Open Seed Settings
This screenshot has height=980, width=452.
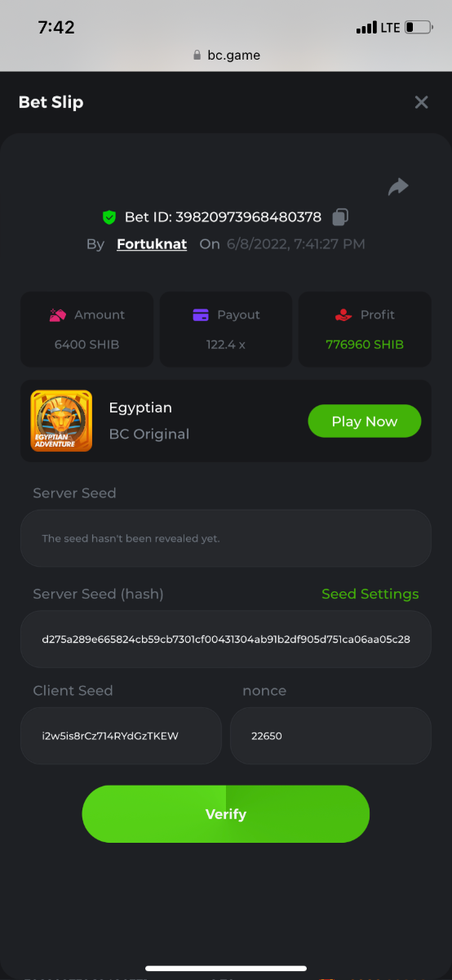tap(370, 594)
